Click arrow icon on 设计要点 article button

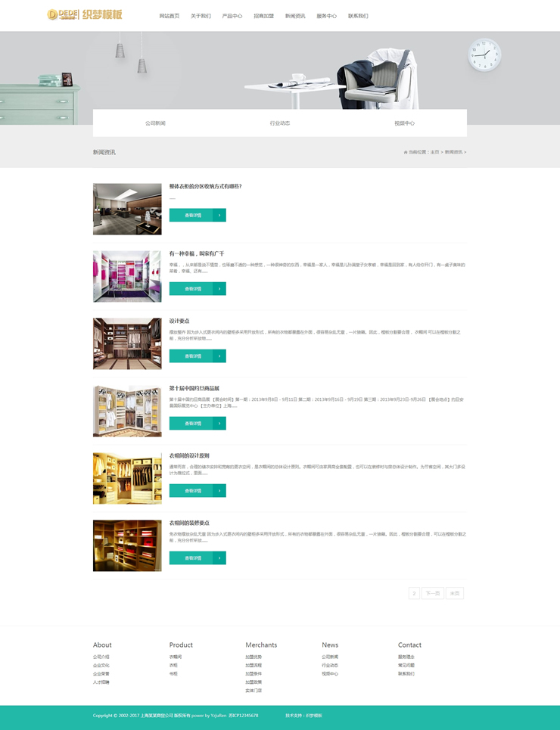[x=219, y=356]
